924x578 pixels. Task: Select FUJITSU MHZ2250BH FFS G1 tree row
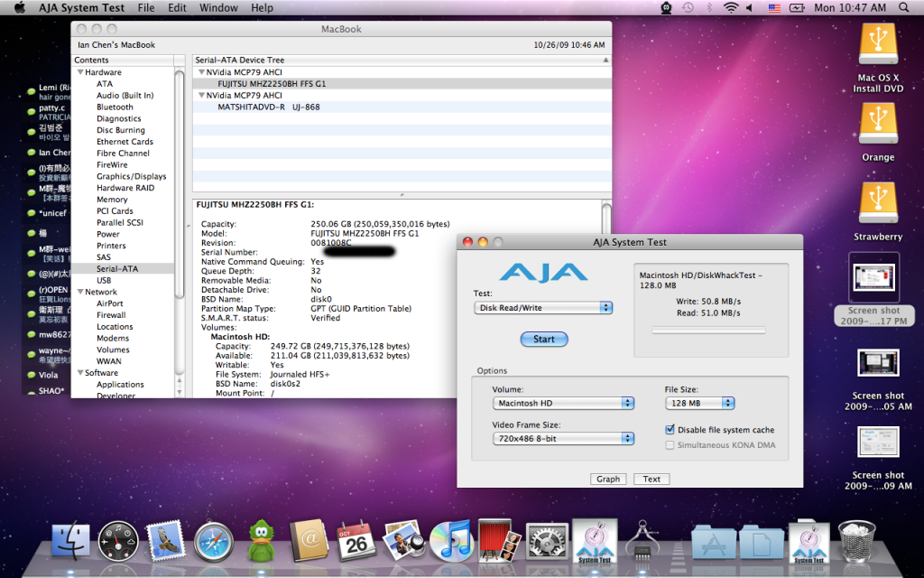pos(402,84)
